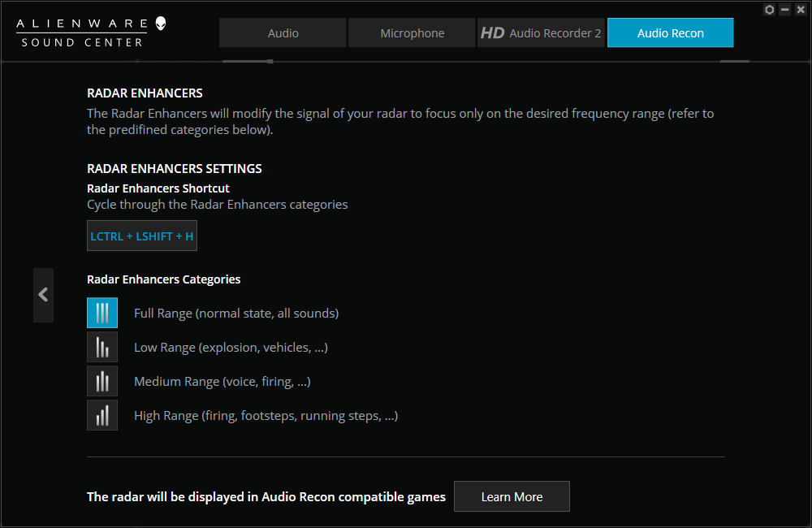This screenshot has width=812, height=528.
Task: Click the Learn More button
Action: pyautogui.click(x=512, y=496)
